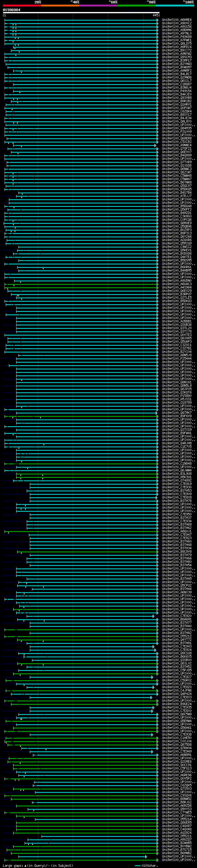
Task: Select hit label UniRef100_P15880
Action: [x=177, y=396]
